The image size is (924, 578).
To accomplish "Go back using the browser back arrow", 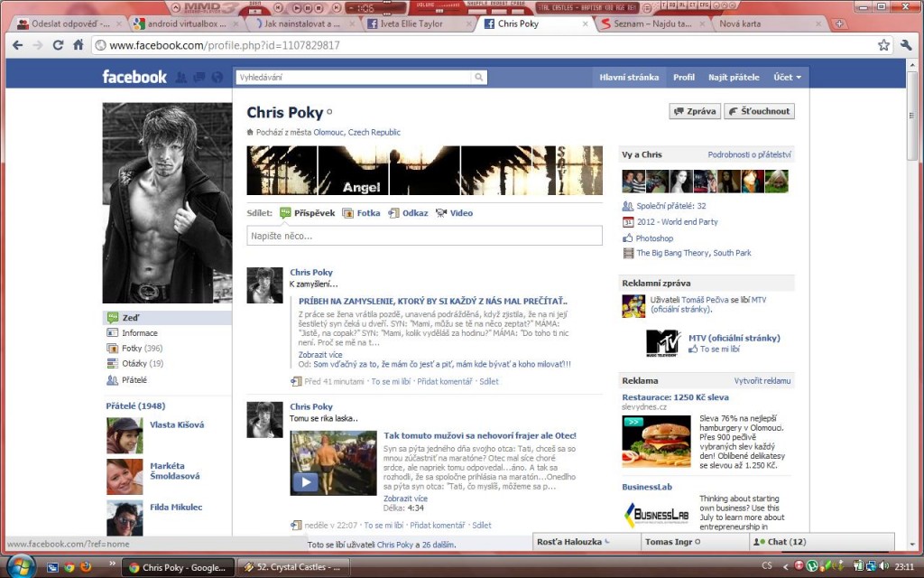I will coord(18,45).
